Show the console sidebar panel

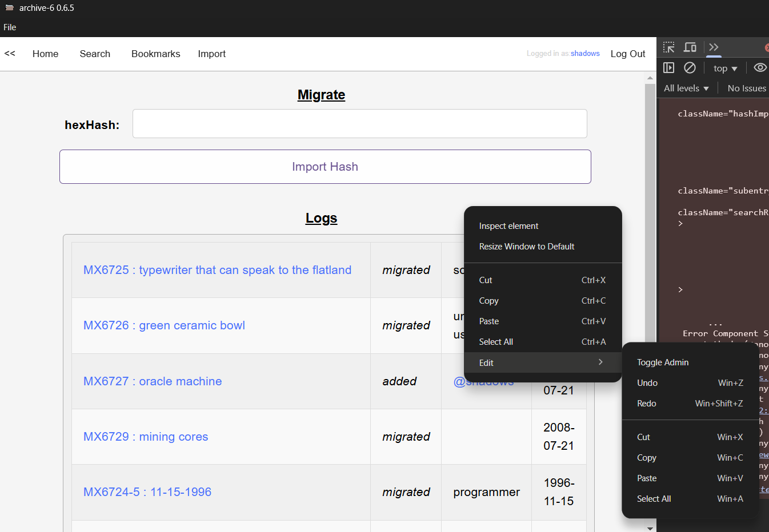coord(668,67)
